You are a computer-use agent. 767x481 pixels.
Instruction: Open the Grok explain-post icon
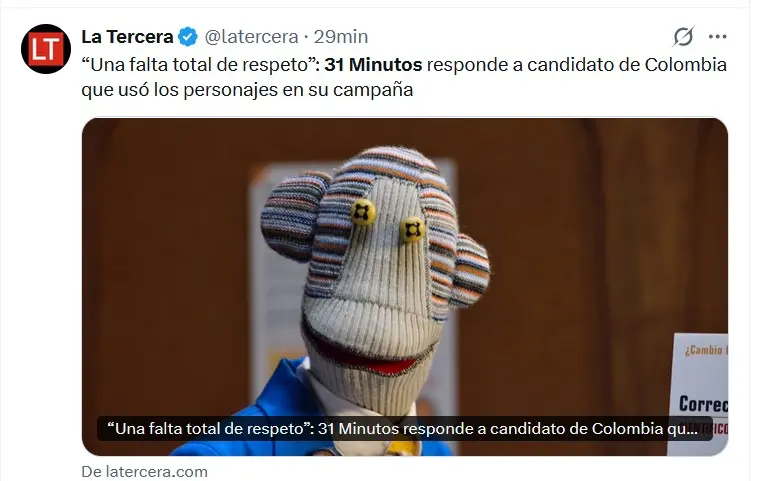683,36
